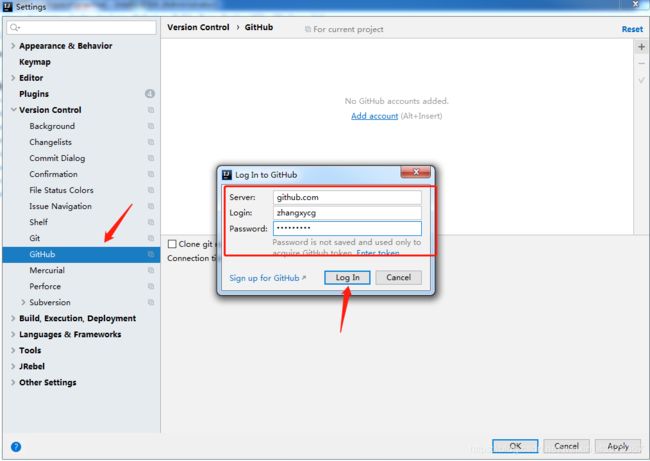Click the search magnifier icon in settings
The width and height of the screenshot is (650, 461).
tap(15, 27)
